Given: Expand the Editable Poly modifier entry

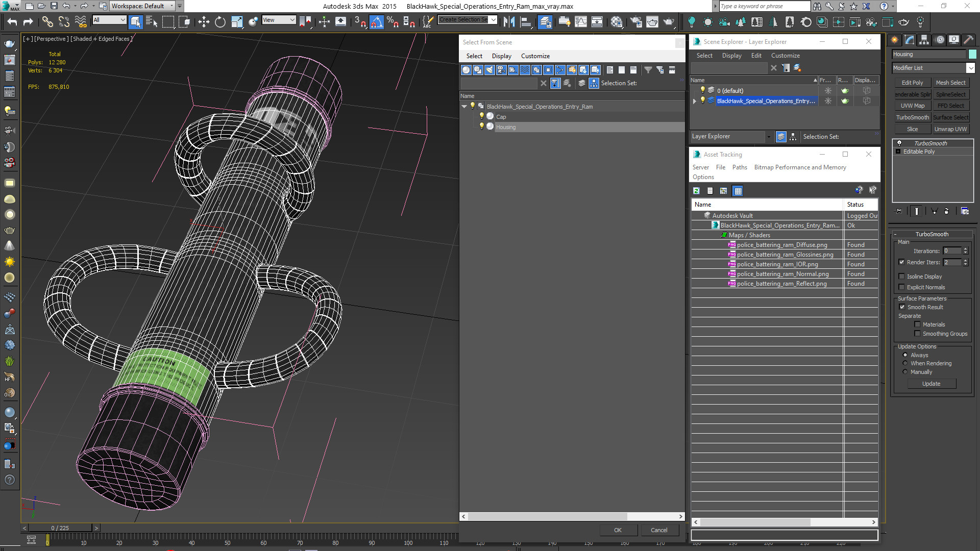Looking at the screenshot, I should tap(898, 152).
